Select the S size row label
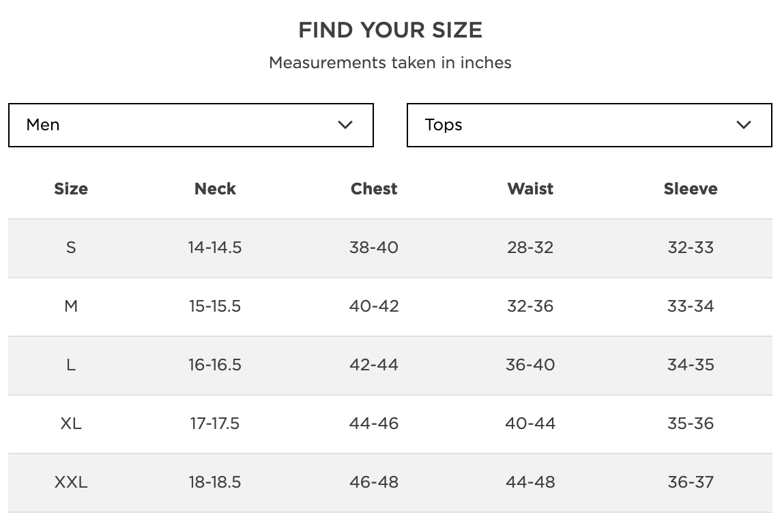Screen dimensions: 782x532 pos(71,248)
